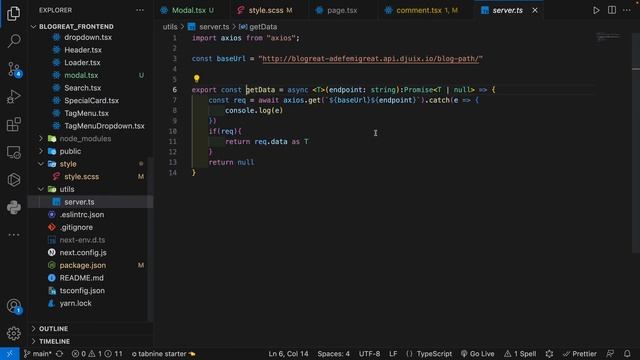Split the editor right
Image resolution: width=640 pixels, height=360 pixels.
pos(611,10)
